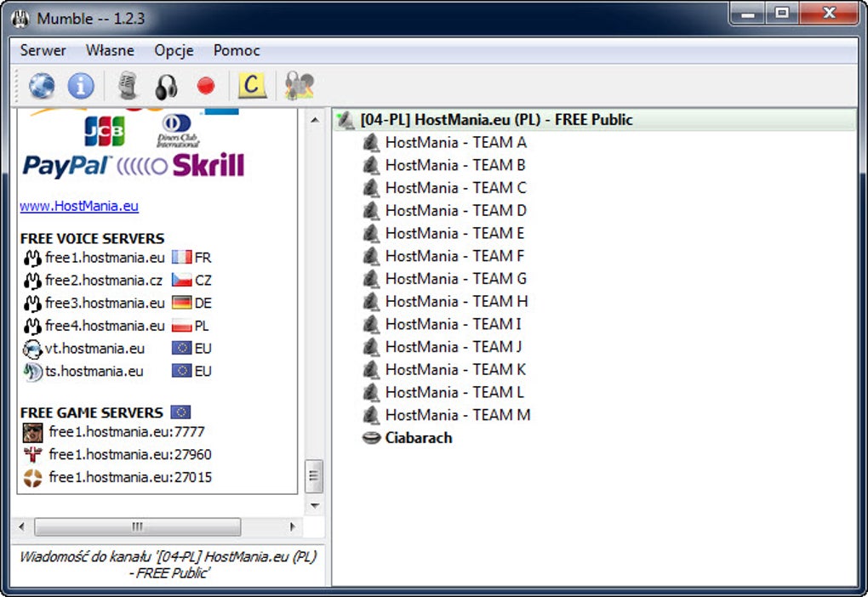
Task: Select the HostMania - TEAM A channel
Action: (455, 143)
